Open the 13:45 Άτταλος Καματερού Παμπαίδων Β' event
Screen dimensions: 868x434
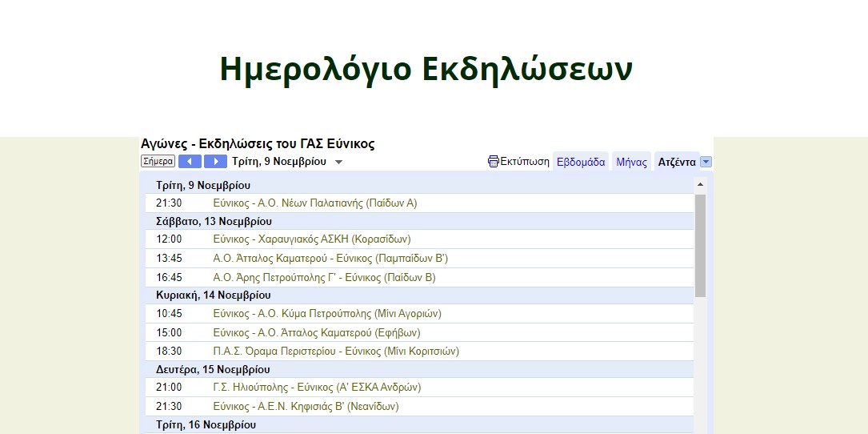click(x=330, y=259)
